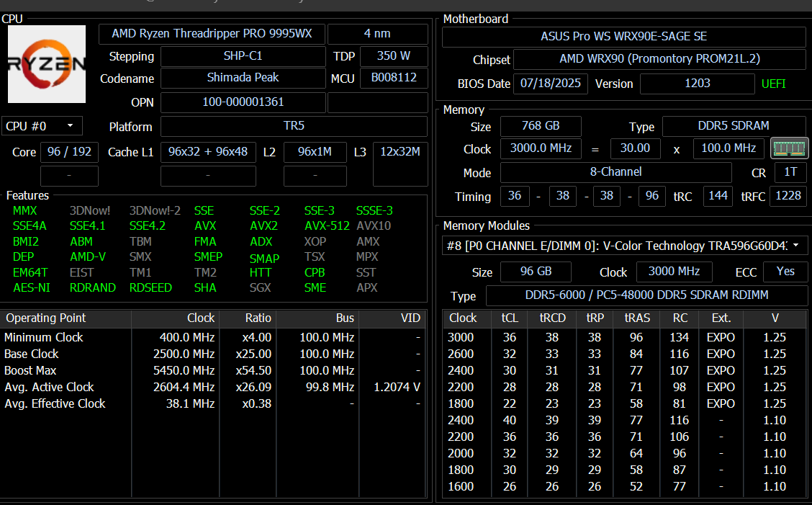
Task: Click the BIOS date 07/18/2025
Action: pos(551,84)
